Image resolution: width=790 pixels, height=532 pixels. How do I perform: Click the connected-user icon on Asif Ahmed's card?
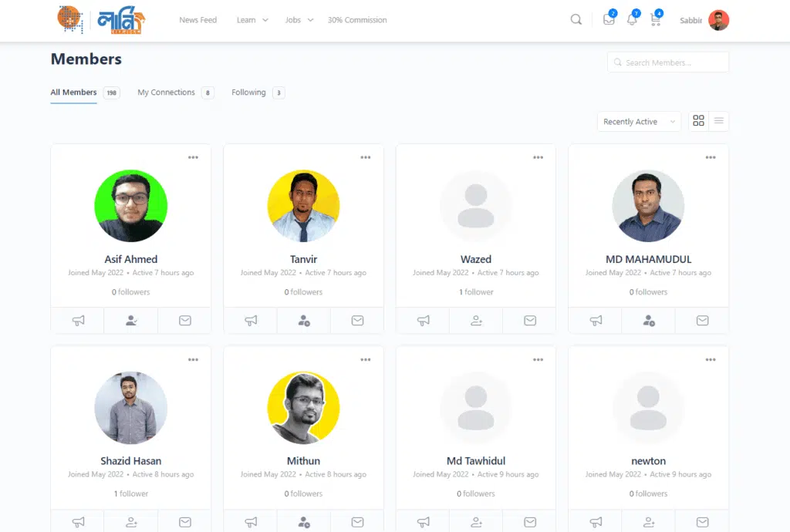click(x=131, y=321)
